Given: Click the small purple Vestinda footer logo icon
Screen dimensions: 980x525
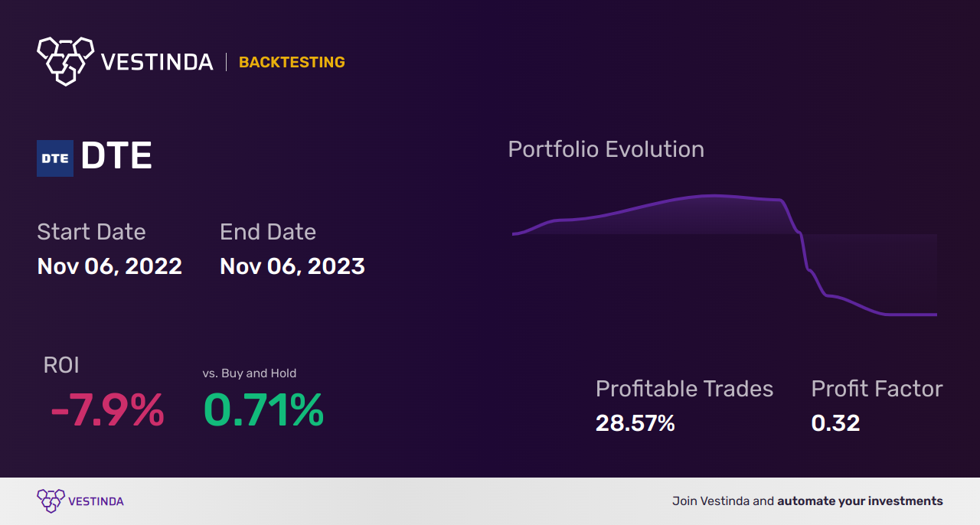Looking at the screenshot, I should [x=50, y=501].
